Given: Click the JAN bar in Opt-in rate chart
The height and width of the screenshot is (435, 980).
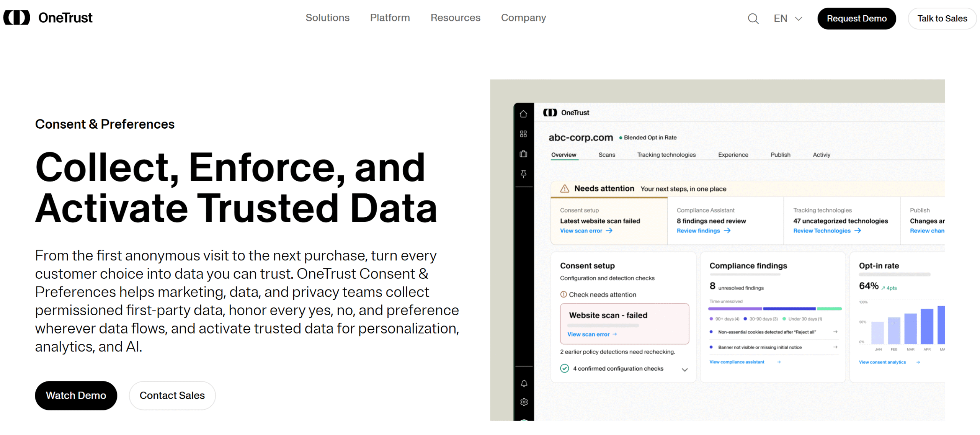Looking at the screenshot, I should (877, 332).
